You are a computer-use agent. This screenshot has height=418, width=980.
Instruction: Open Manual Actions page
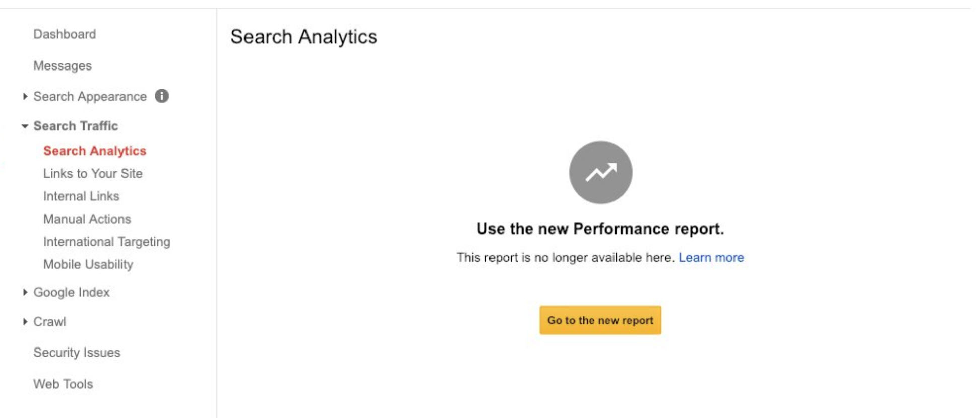tap(87, 219)
